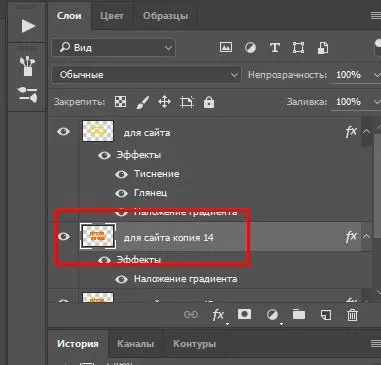Lock position move icon
This screenshot has height=365, width=381.
[164, 102]
